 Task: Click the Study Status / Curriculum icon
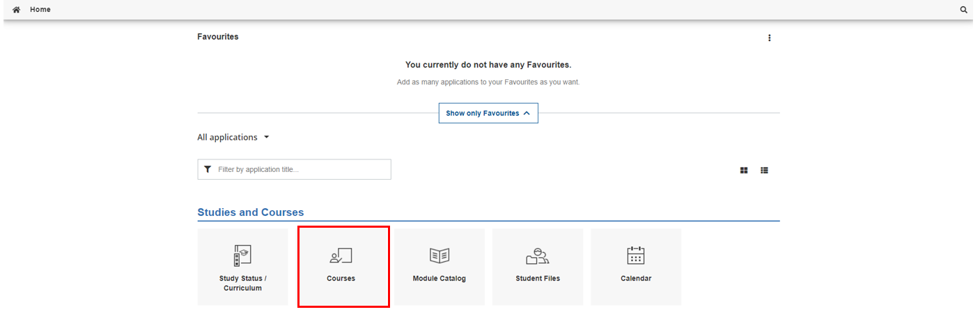(242, 256)
